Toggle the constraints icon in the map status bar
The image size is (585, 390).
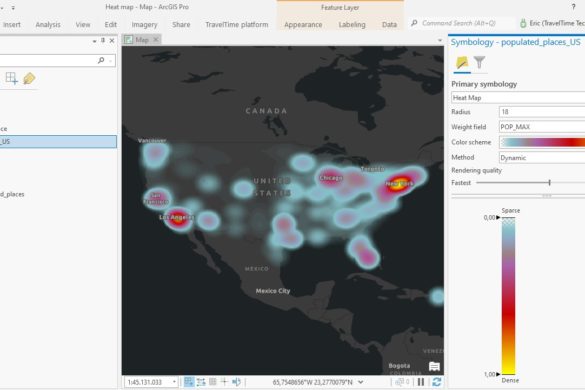[201, 382]
